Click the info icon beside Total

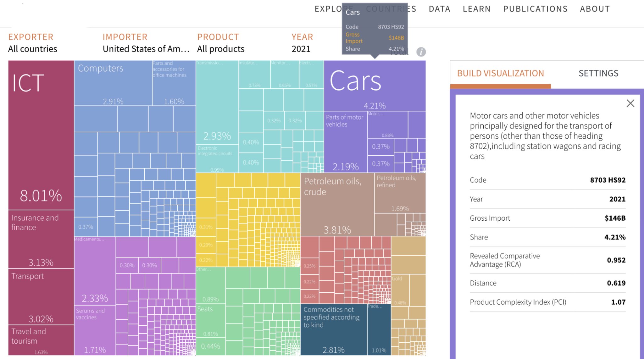click(x=421, y=52)
